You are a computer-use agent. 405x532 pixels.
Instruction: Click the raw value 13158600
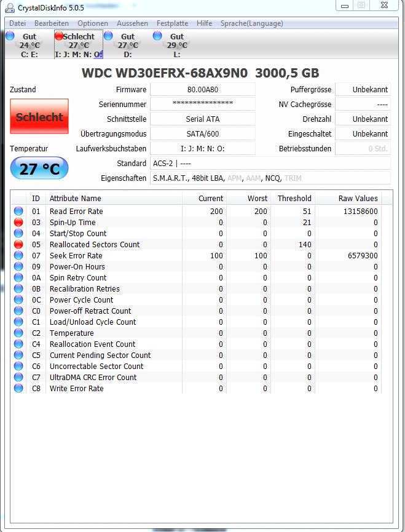point(361,212)
